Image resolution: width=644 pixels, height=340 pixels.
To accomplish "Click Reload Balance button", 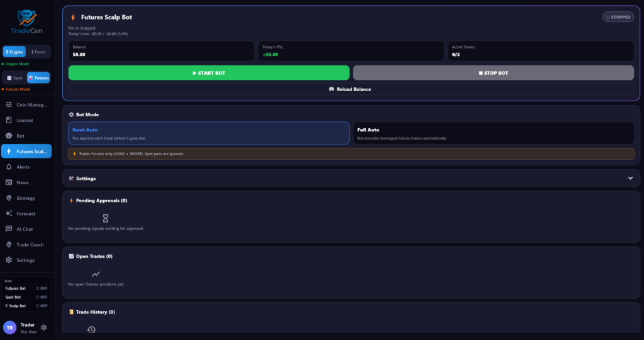I will [x=351, y=89].
